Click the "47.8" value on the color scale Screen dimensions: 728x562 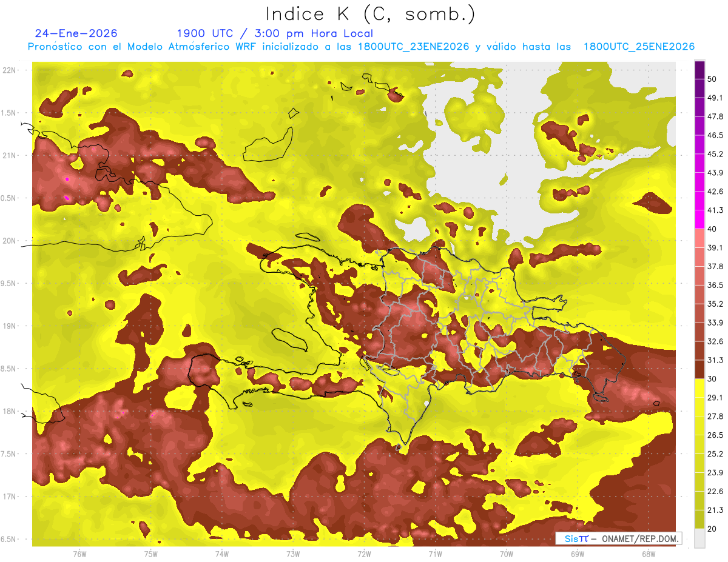pos(715,116)
